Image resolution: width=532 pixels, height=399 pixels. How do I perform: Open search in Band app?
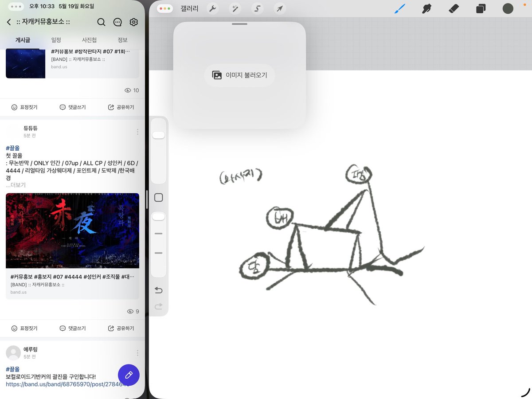tap(101, 22)
